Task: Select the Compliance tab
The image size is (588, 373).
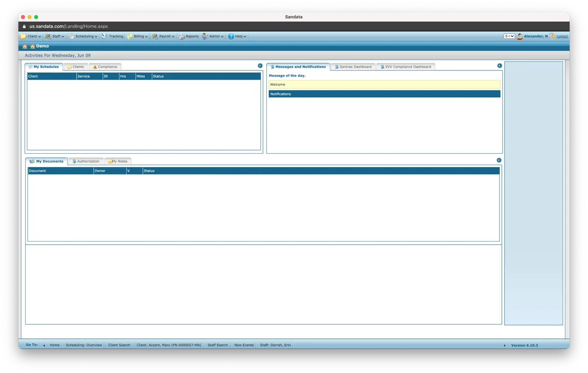Action: pyautogui.click(x=105, y=66)
